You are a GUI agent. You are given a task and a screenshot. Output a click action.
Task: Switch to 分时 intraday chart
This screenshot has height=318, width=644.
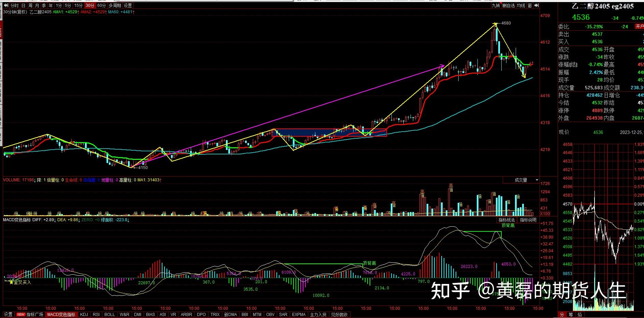[14, 5]
